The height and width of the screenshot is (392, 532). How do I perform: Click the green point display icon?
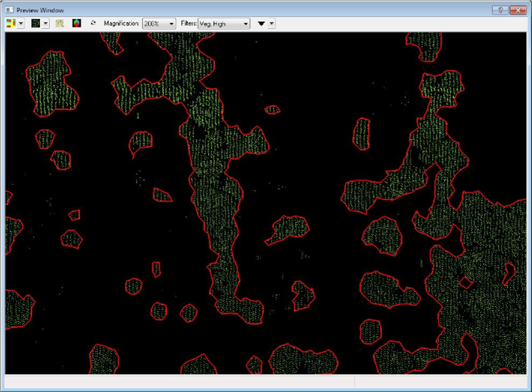[35, 24]
